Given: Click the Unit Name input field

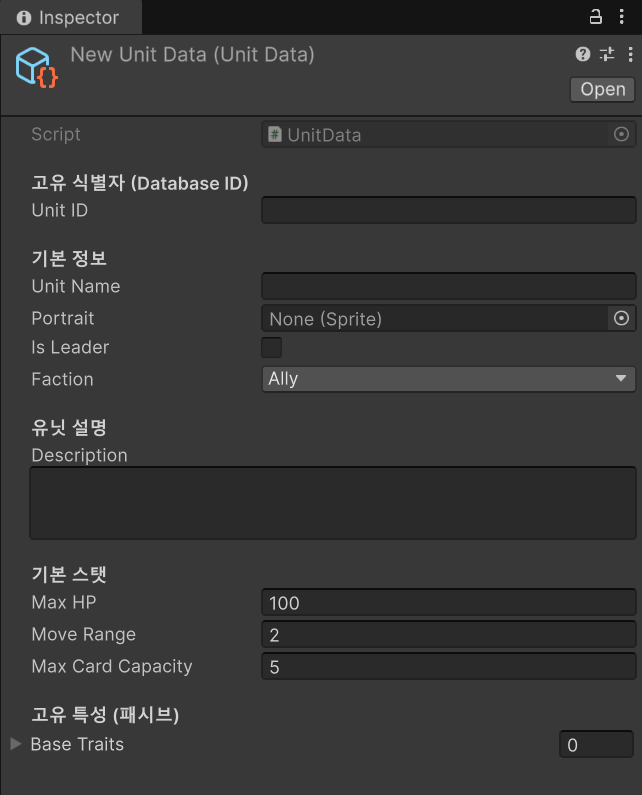Looking at the screenshot, I should [x=448, y=286].
